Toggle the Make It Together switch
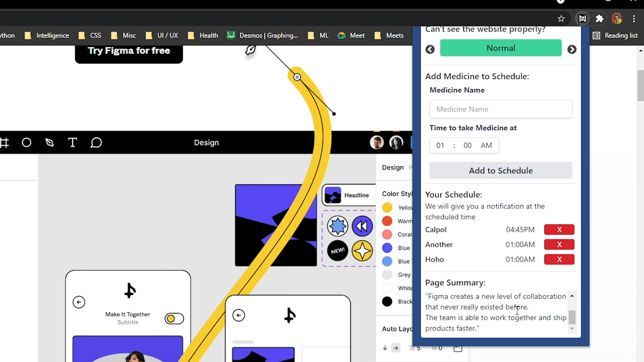 (174, 318)
